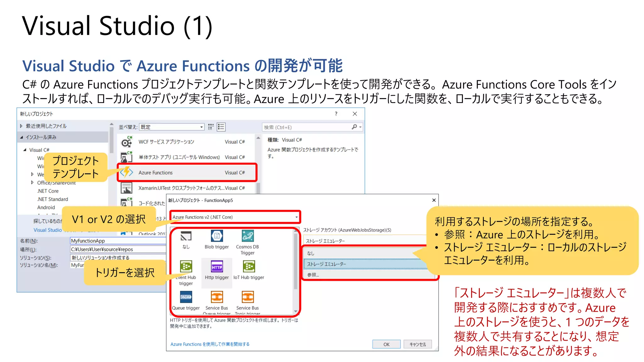This screenshot has width=644, height=362.
Task: Open Azure Functions を使用して作業を開始する link
Action: click(x=210, y=344)
